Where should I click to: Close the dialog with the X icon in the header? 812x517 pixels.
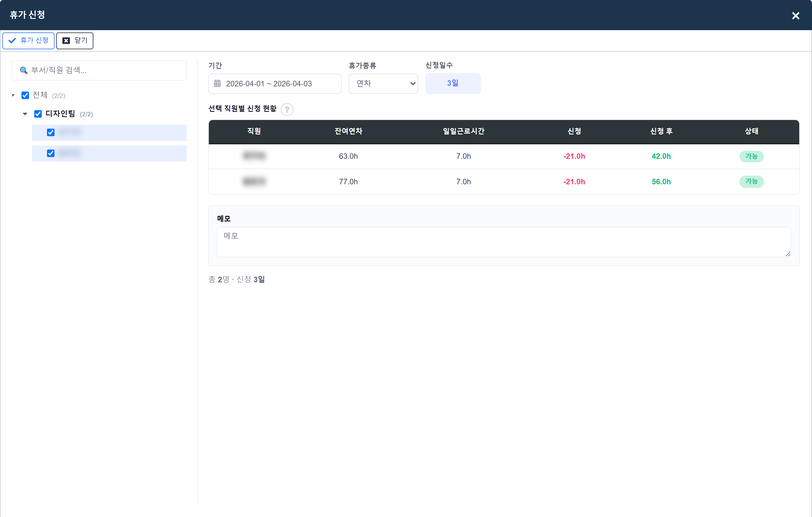click(x=795, y=15)
